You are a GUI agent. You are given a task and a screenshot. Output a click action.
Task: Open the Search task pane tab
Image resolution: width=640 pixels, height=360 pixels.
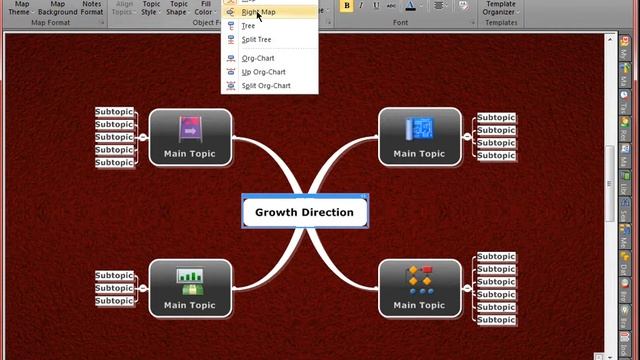coord(624,210)
